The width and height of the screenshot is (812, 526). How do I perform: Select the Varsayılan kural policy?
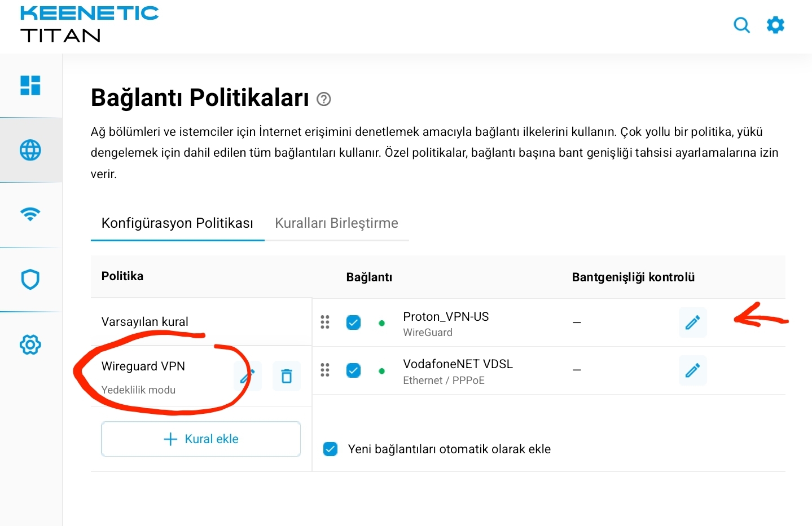click(x=145, y=322)
